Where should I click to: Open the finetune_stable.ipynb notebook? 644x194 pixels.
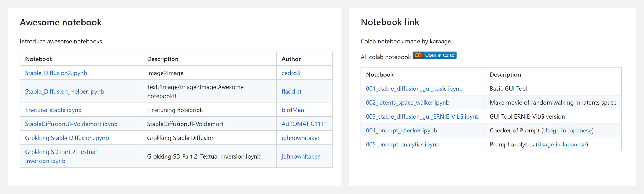53,110
